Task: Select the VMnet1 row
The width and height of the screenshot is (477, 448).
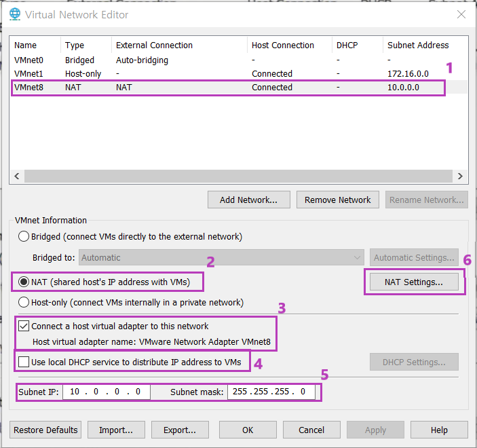Action: pos(239,73)
